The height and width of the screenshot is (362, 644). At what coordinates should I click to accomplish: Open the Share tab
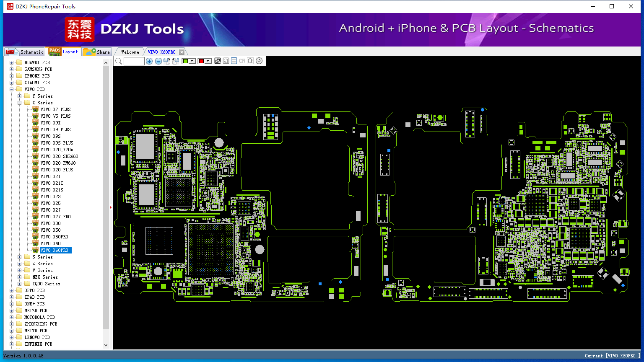[96, 52]
